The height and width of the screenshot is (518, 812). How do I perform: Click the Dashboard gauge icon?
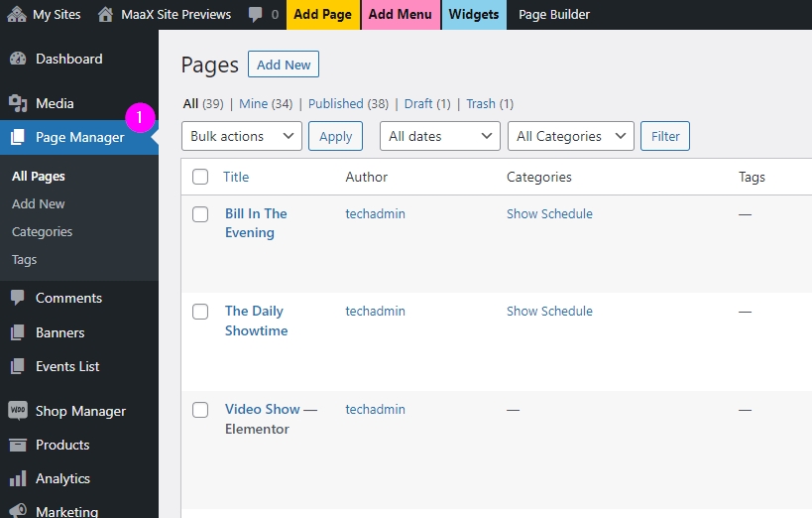[18, 59]
